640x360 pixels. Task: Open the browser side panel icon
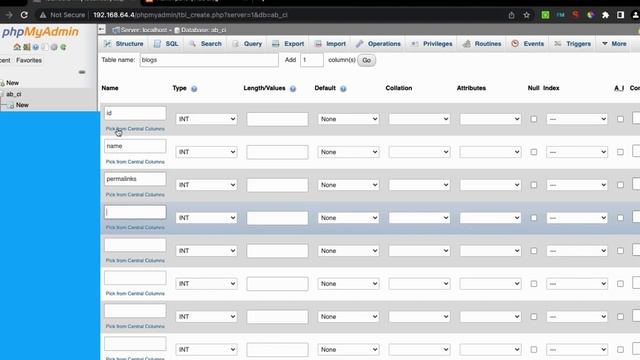[620, 15]
